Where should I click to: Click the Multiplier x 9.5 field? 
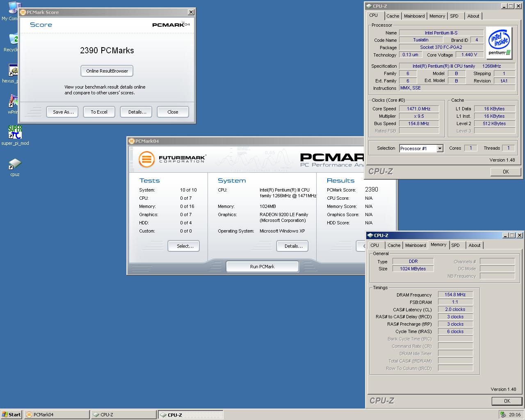tap(419, 116)
